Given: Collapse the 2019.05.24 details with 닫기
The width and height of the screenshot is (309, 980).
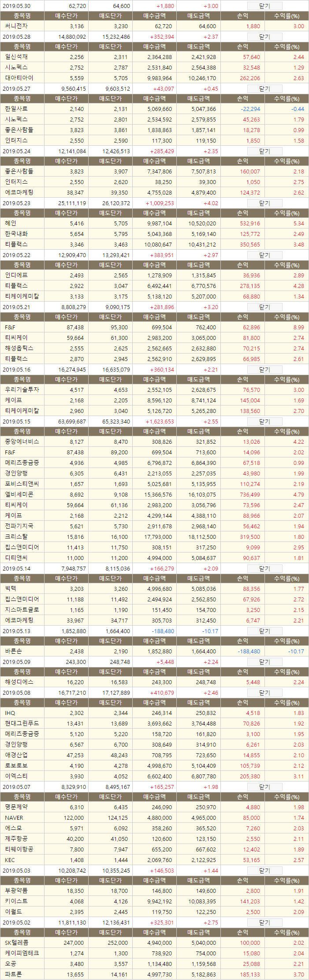Looking at the screenshot, I should click(x=264, y=151).
